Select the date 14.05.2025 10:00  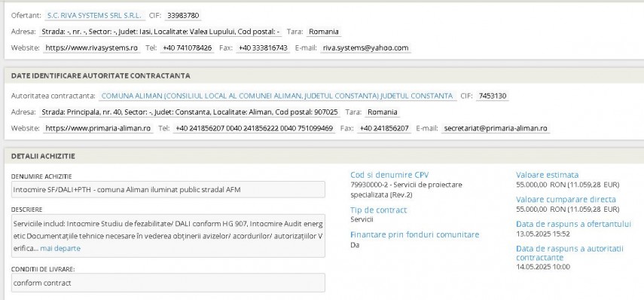(x=543, y=267)
